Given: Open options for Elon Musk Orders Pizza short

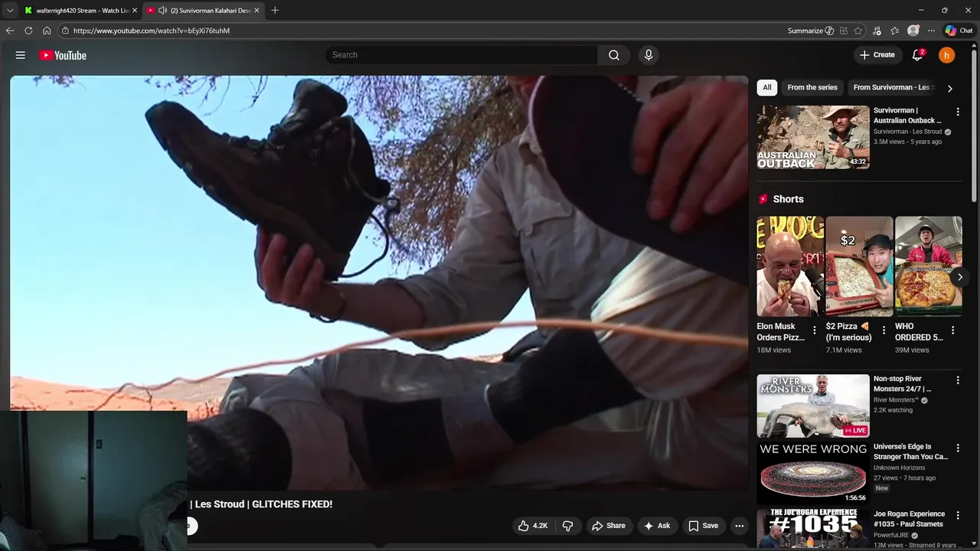Looking at the screenshot, I should (814, 331).
